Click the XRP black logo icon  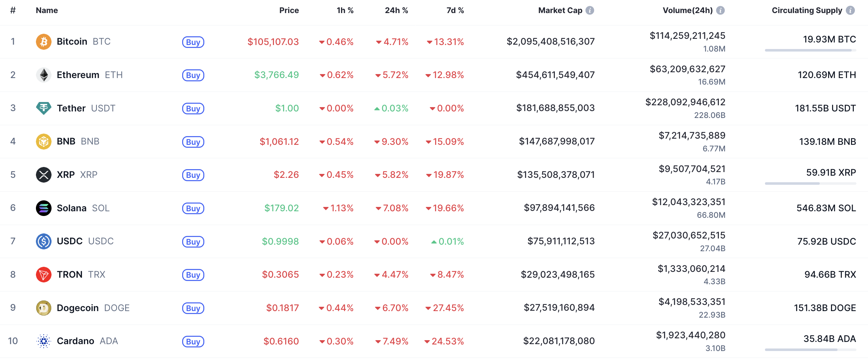[x=44, y=175]
